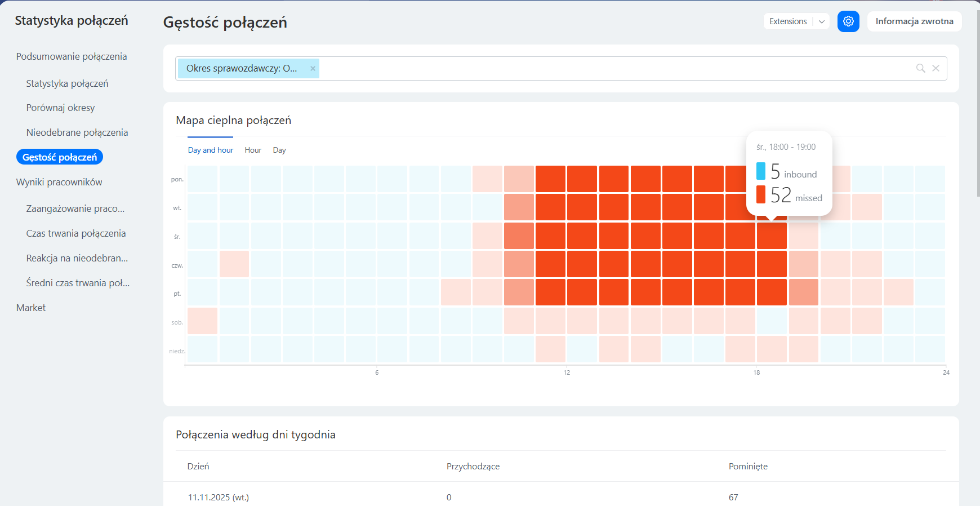
Task: Remove the Okres sprawozdawczy filter chip
Action: [313, 69]
